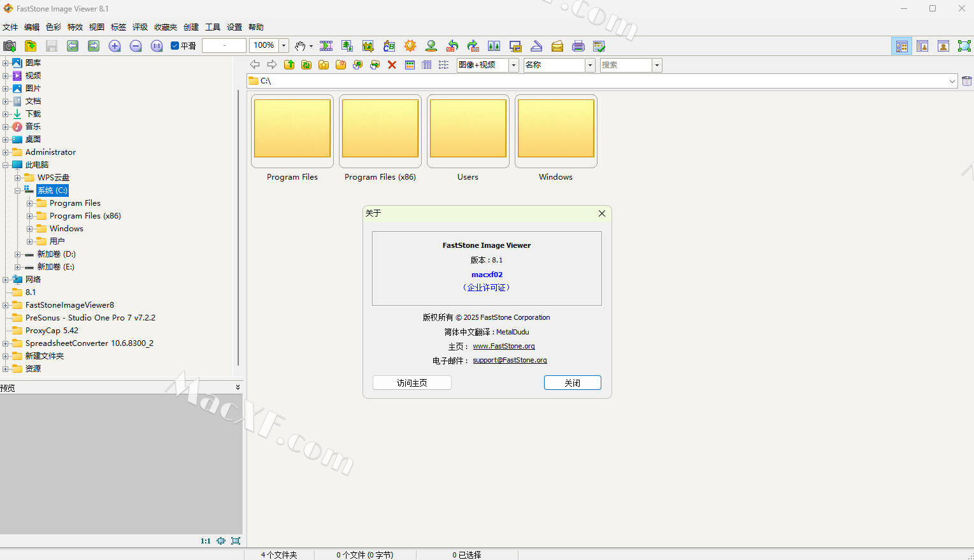The image size is (974, 560).
Task: Click the acquire images from scanner camera icon
Action: click(10, 46)
